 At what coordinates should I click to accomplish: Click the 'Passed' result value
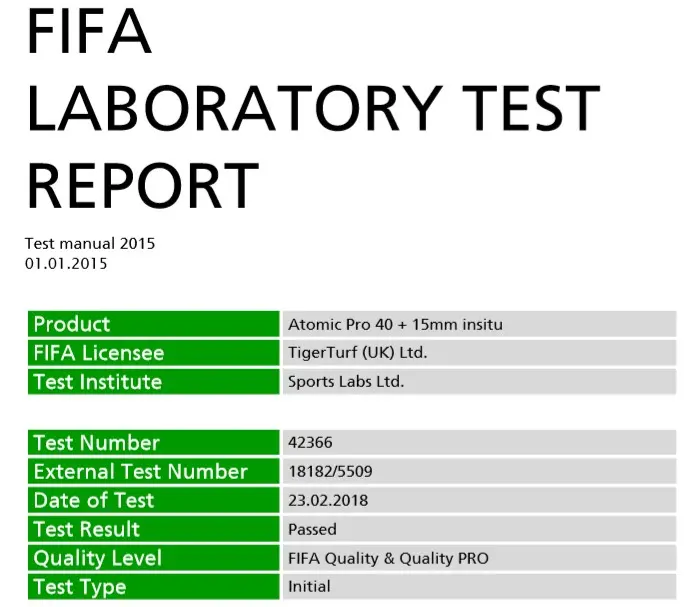point(312,530)
